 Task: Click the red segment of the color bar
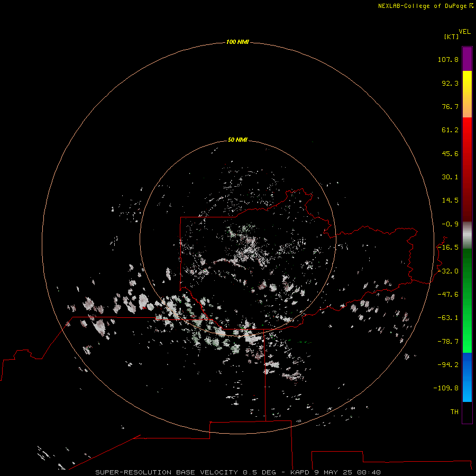coord(467,169)
